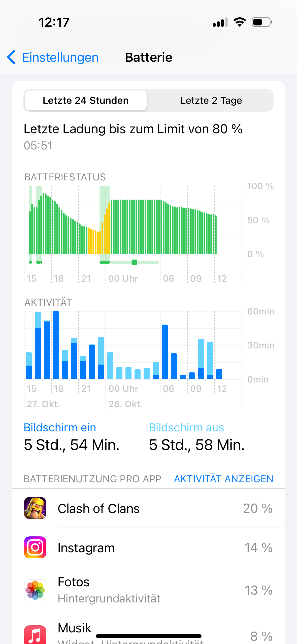The width and height of the screenshot is (297, 644).
Task: Tap the Wi-Fi status icon
Action: 240,22
